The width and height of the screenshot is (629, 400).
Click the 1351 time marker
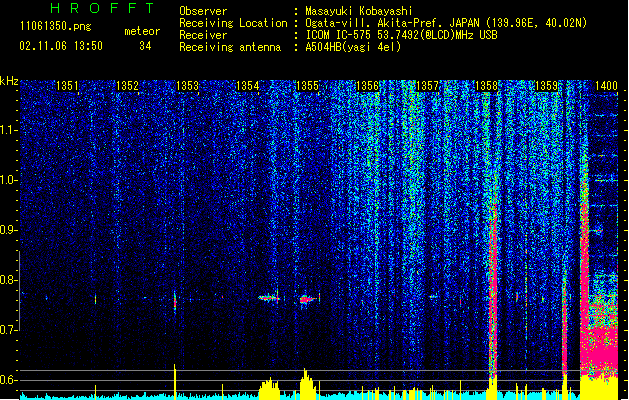pyautogui.click(x=67, y=86)
